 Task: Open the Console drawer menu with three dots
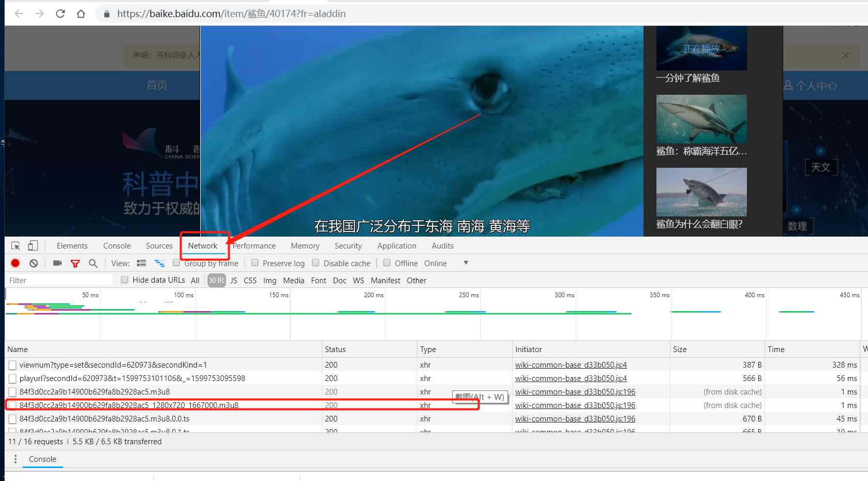click(15, 459)
